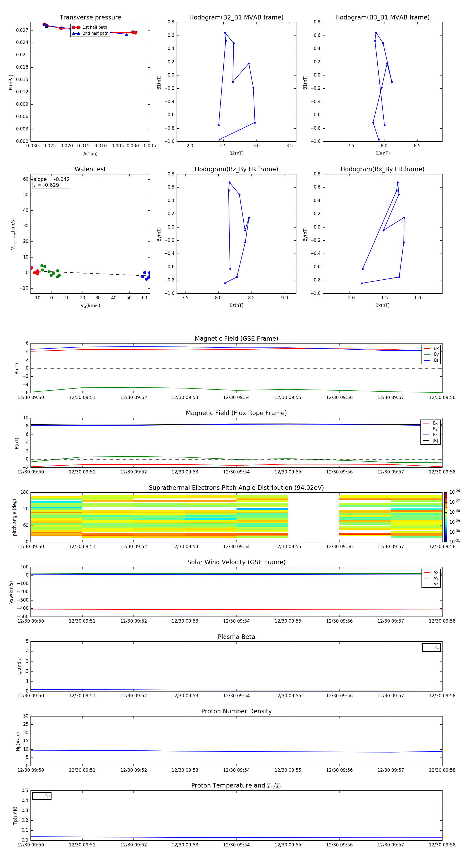Image resolution: width=473 pixels, height=868 pixels.
Task: Select the "Bx(nT)" x-axis label
Action: point(382,305)
